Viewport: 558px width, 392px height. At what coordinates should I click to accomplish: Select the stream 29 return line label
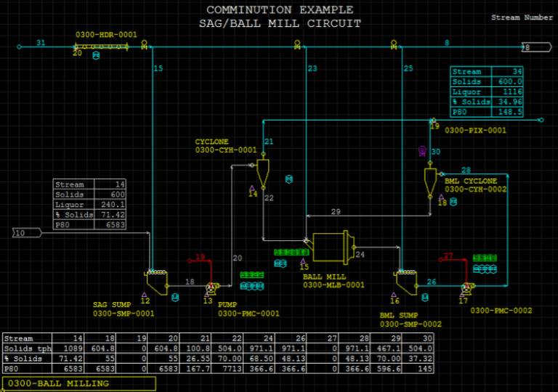point(335,211)
